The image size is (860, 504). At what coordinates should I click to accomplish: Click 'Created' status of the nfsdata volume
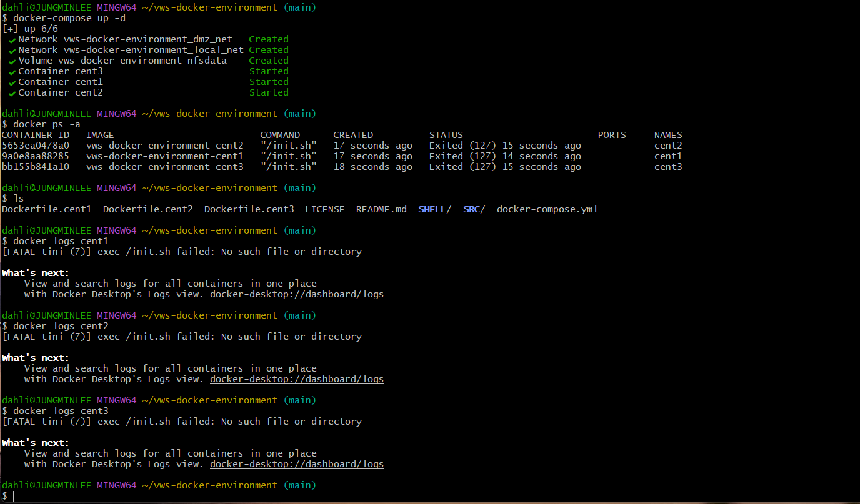tap(269, 61)
